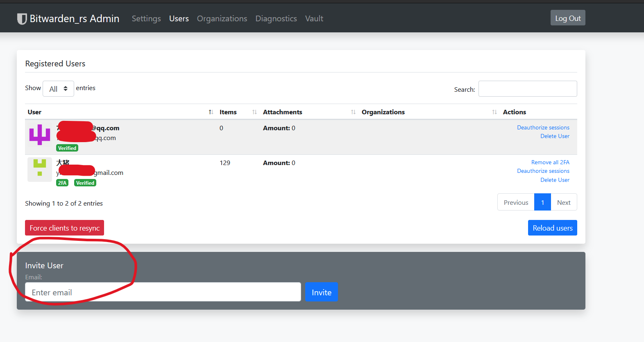Click the Reload users button
This screenshot has height=342, width=644.
(x=553, y=228)
